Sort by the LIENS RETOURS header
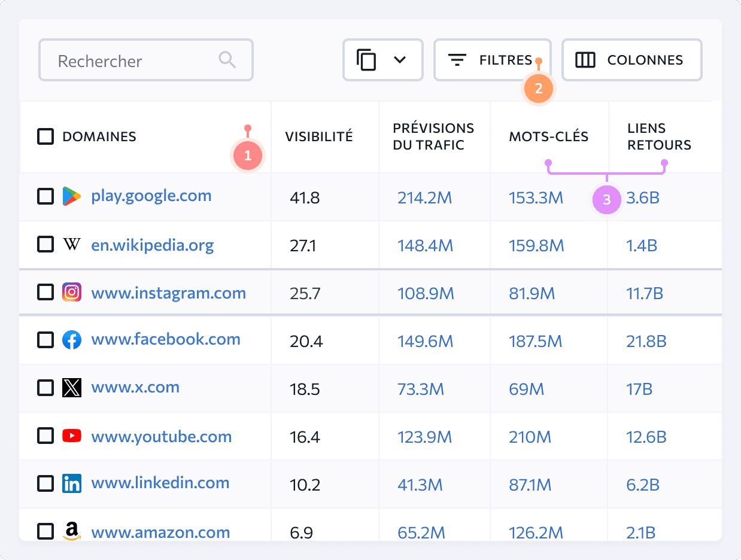741x560 pixels. click(659, 136)
